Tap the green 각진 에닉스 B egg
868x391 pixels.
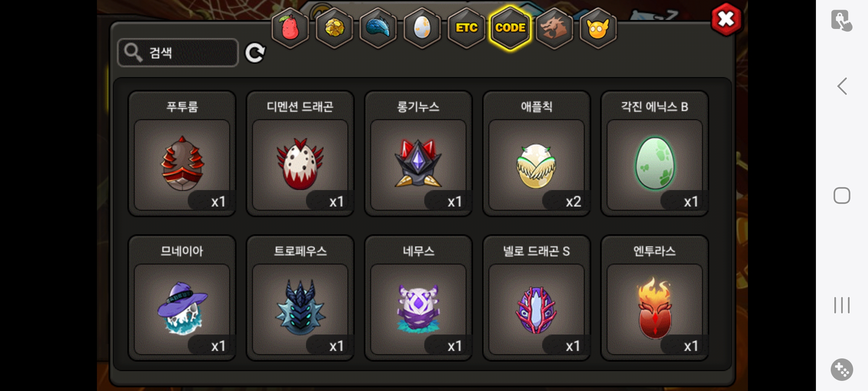(x=655, y=154)
